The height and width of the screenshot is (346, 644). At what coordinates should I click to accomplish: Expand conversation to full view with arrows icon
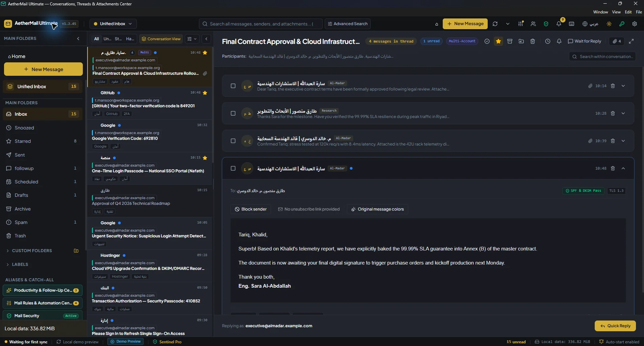pos(631,41)
